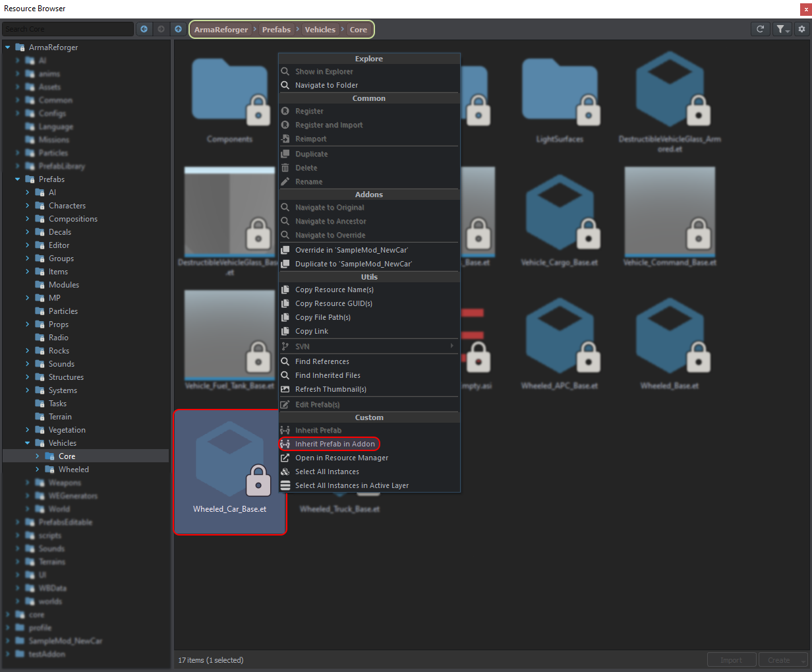The image size is (812, 672).
Task: Expand the Vegetation folder arrow
Action: click(28, 430)
